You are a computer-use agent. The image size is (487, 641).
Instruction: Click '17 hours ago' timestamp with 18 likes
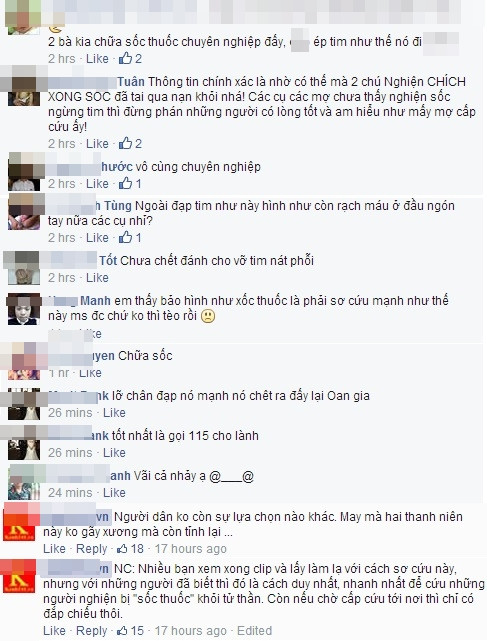pos(191,549)
